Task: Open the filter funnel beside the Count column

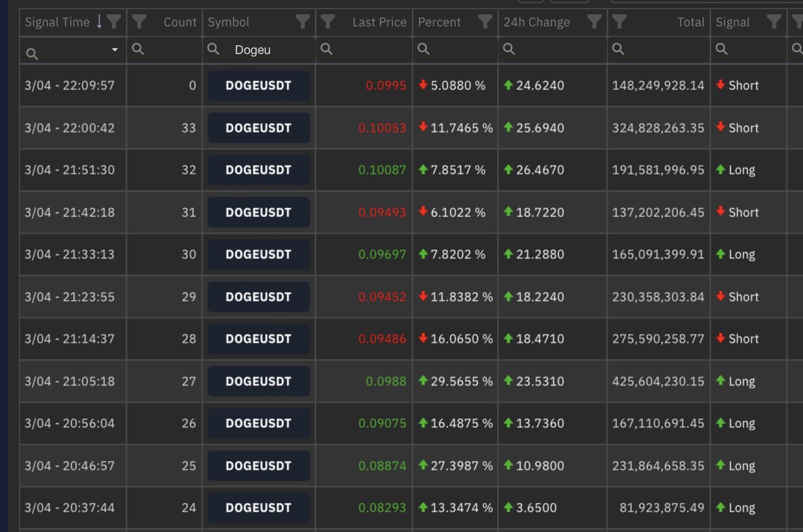Action: click(x=140, y=22)
